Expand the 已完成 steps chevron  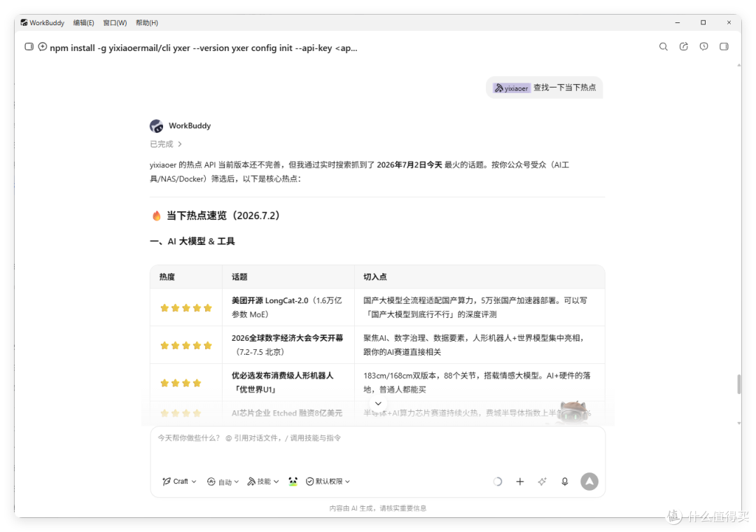pos(179,144)
